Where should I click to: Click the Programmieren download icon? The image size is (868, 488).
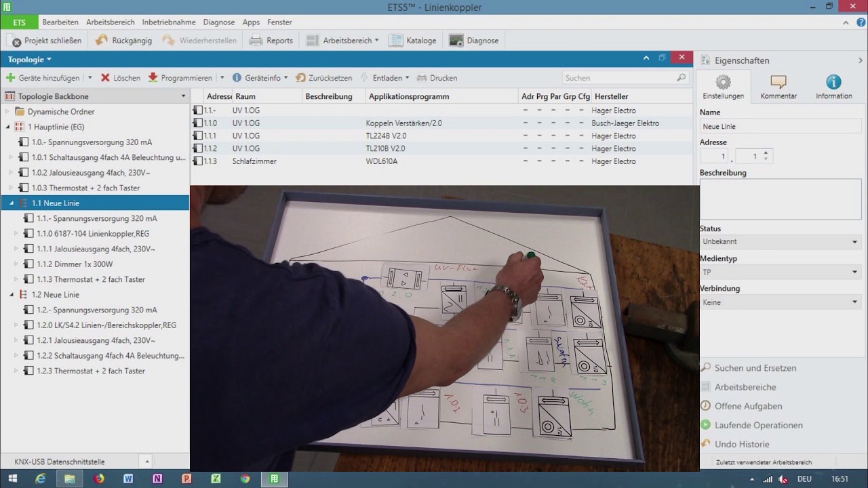point(153,78)
